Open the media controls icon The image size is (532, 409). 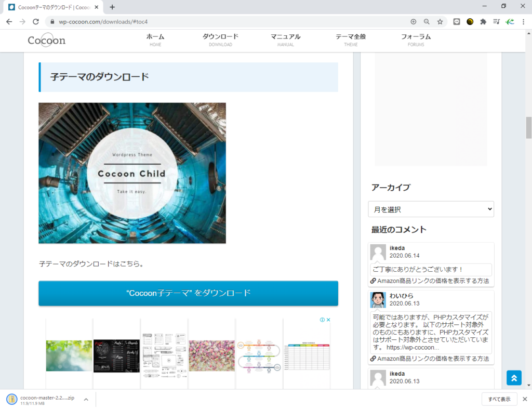496,22
